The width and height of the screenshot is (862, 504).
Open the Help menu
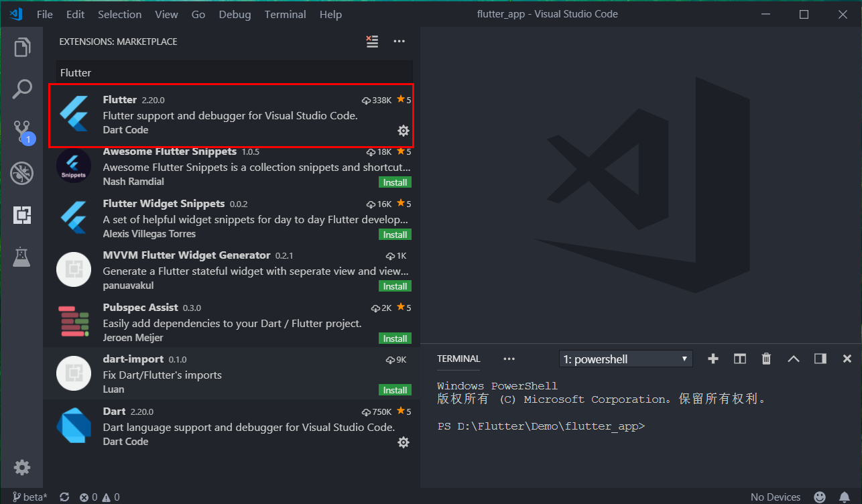point(330,14)
